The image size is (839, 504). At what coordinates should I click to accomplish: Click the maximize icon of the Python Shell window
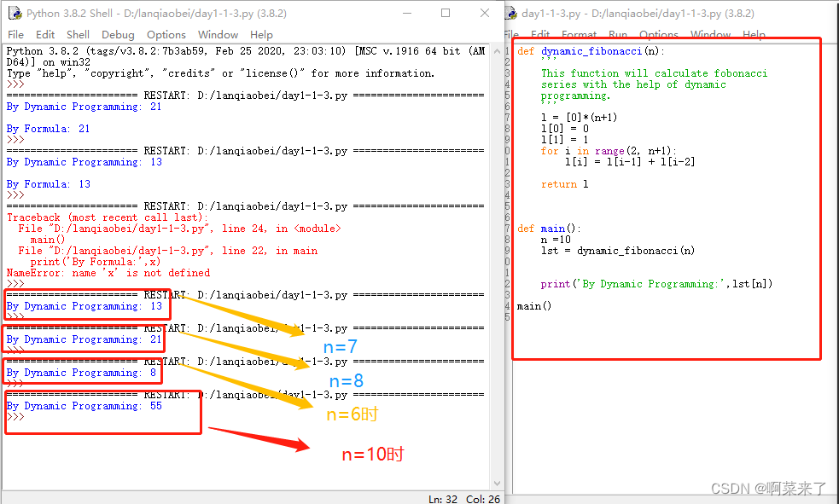[x=445, y=12]
